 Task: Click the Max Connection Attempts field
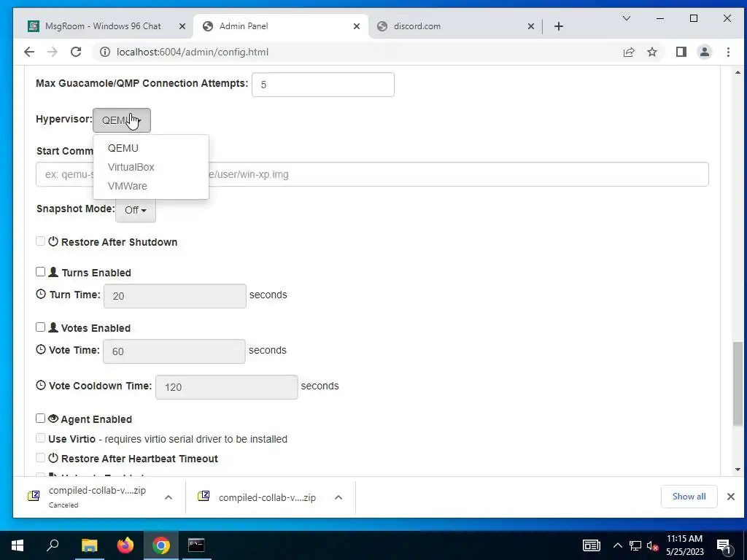point(323,85)
